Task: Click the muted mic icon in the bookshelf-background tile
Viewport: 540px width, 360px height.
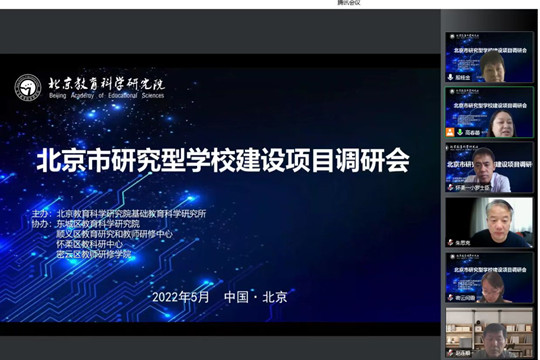Action: click(450, 353)
